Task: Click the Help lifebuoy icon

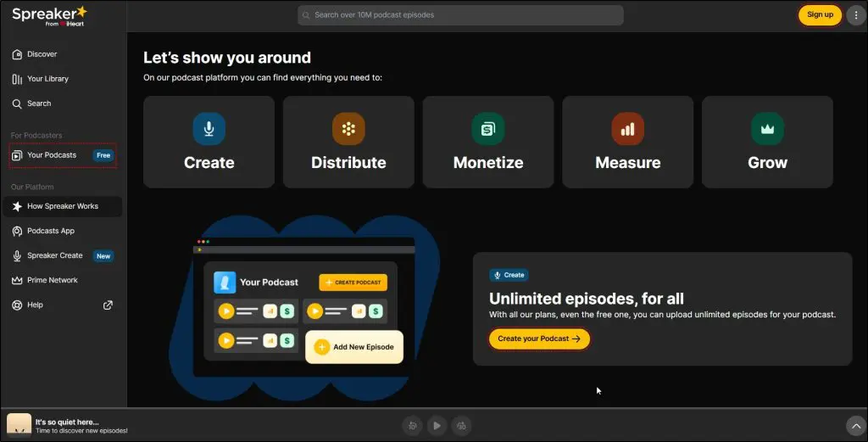Action: click(x=17, y=305)
